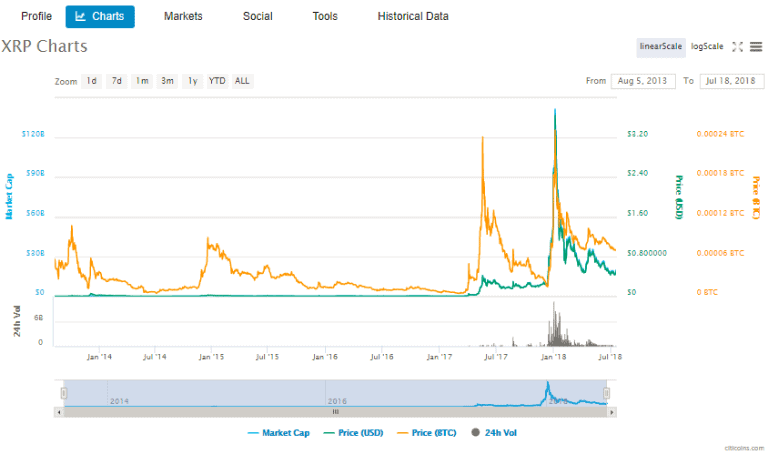Open the Markets tab
This screenshot has width=768, height=463.
(x=183, y=17)
